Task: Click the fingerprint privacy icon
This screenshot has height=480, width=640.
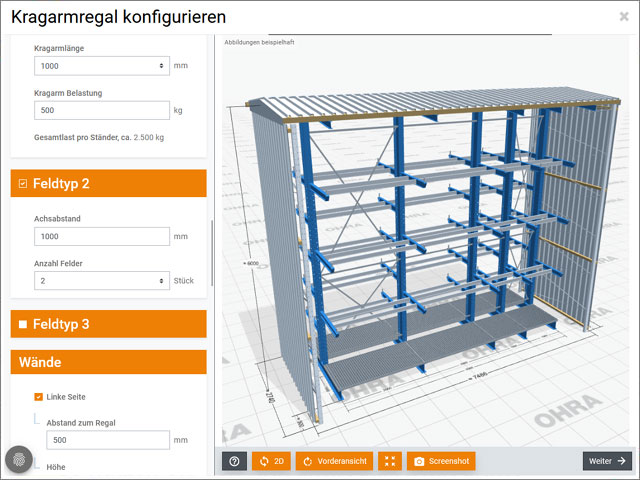Action: (19, 458)
